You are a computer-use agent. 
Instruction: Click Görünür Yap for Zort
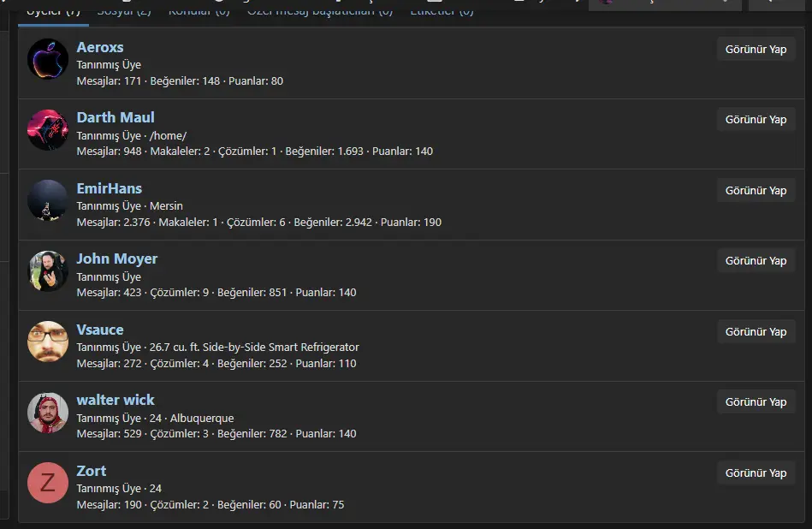(x=756, y=473)
